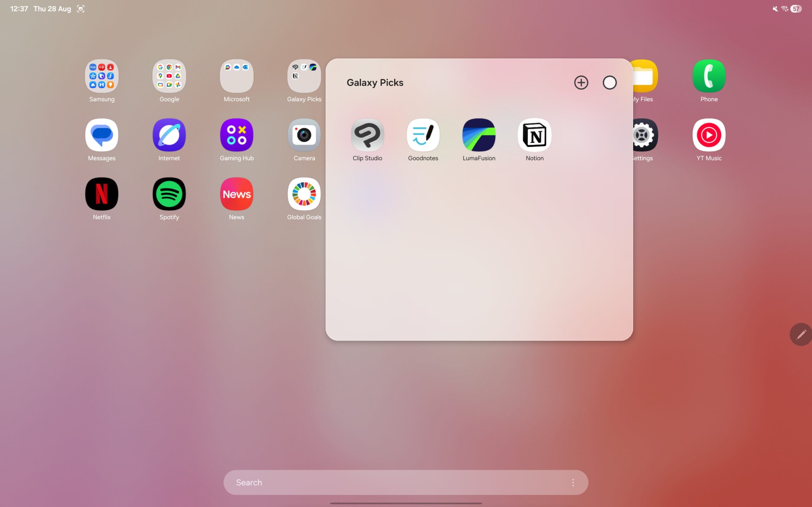Open the Messages app
Viewport: 812px width, 507px height.
[101, 135]
